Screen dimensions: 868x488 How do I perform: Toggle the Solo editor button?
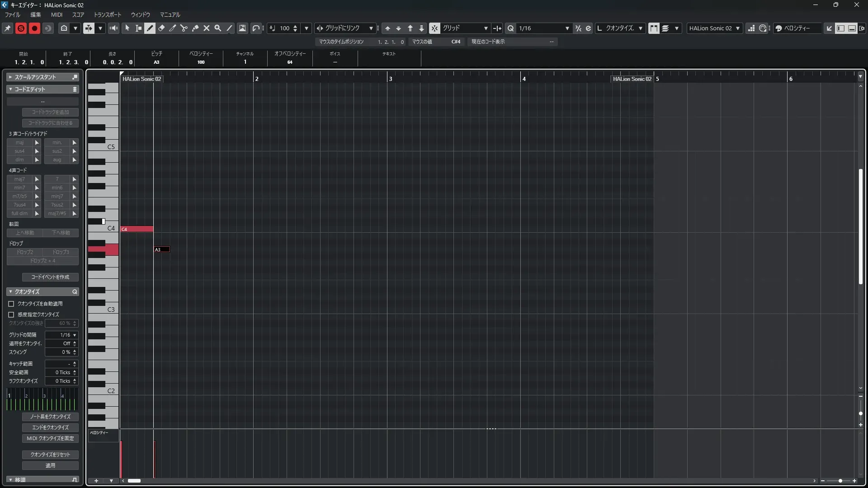coord(21,28)
